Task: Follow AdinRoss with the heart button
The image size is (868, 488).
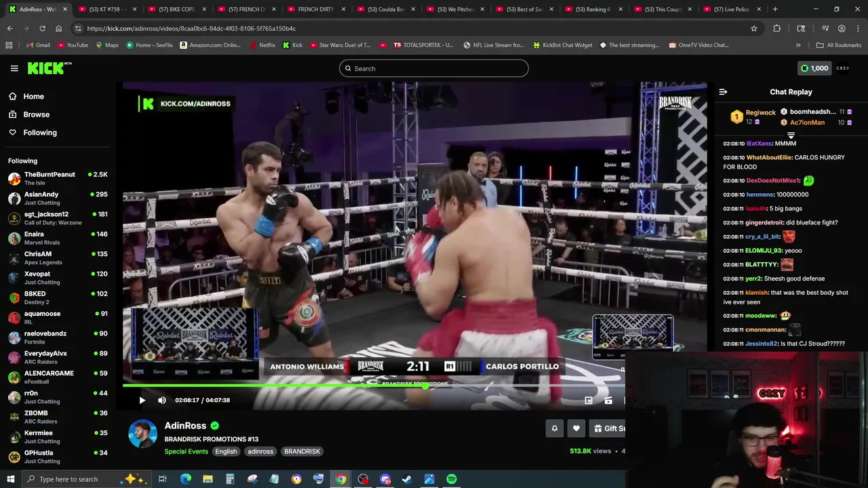Action: pyautogui.click(x=576, y=428)
